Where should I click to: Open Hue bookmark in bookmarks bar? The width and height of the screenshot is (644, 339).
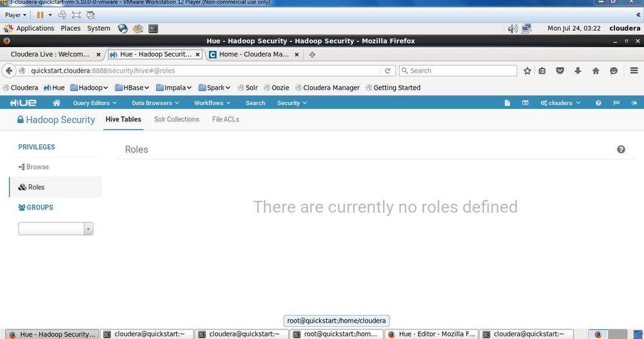pos(54,88)
